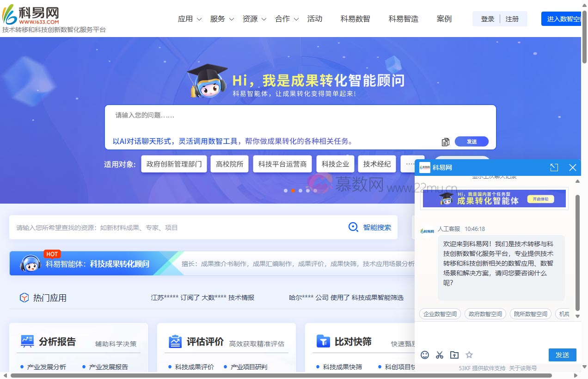Select the 院所数智空间 quick-reply chip
588x379 pixels.
530,313
